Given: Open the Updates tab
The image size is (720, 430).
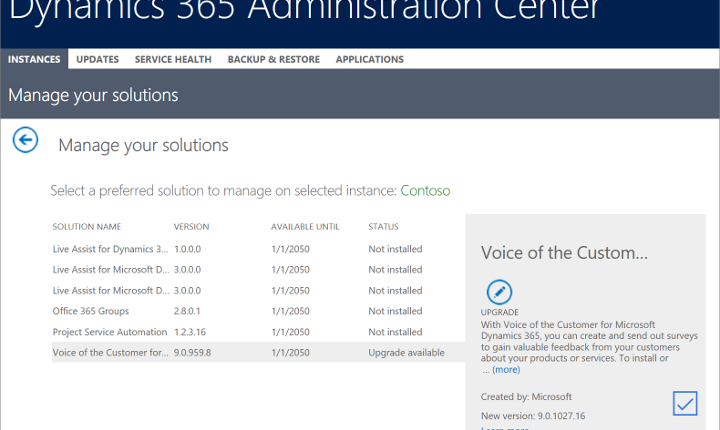Looking at the screenshot, I should coord(97,59).
